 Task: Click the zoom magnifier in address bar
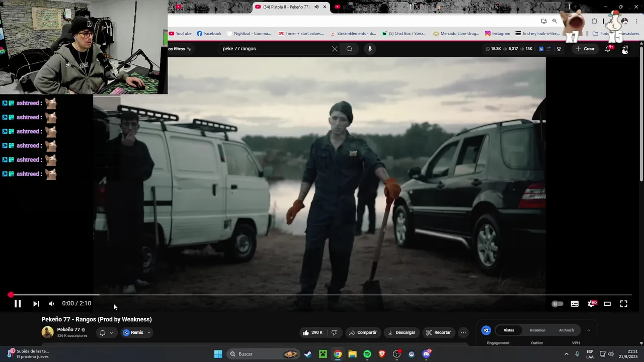click(554, 21)
